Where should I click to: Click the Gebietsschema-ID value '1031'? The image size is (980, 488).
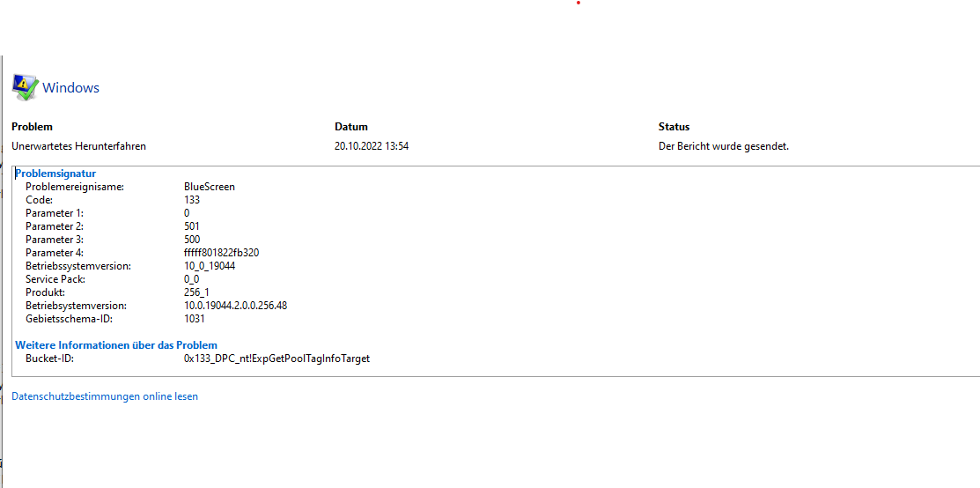coord(195,319)
